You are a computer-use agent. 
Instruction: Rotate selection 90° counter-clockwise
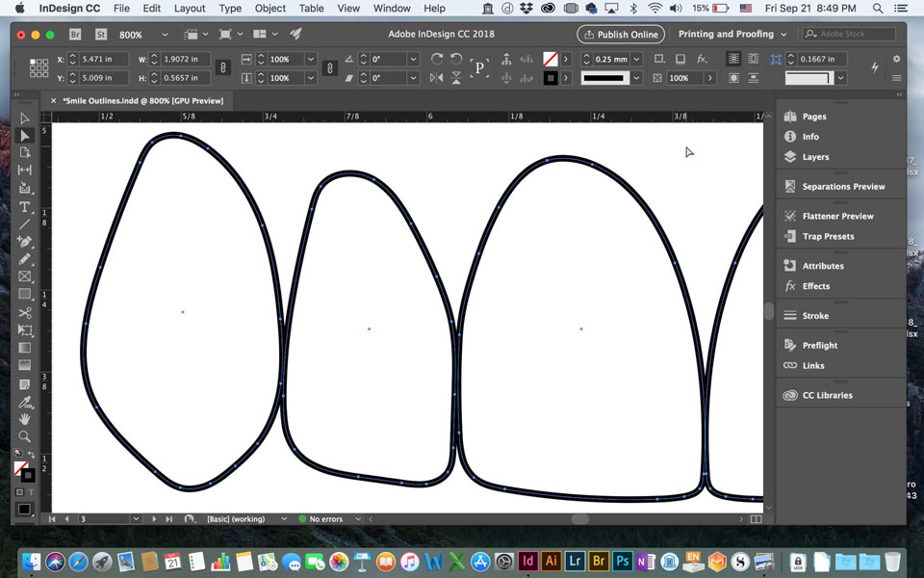(x=456, y=59)
